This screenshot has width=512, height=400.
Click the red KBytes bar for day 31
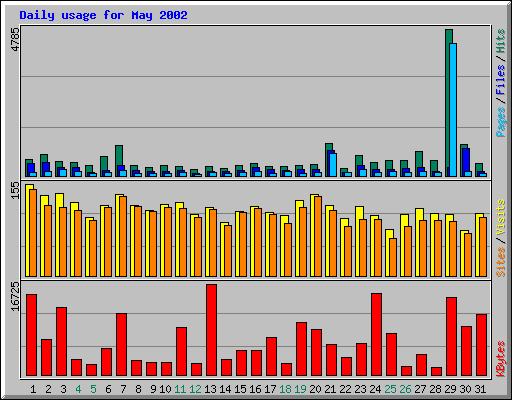click(x=481, y=345)
